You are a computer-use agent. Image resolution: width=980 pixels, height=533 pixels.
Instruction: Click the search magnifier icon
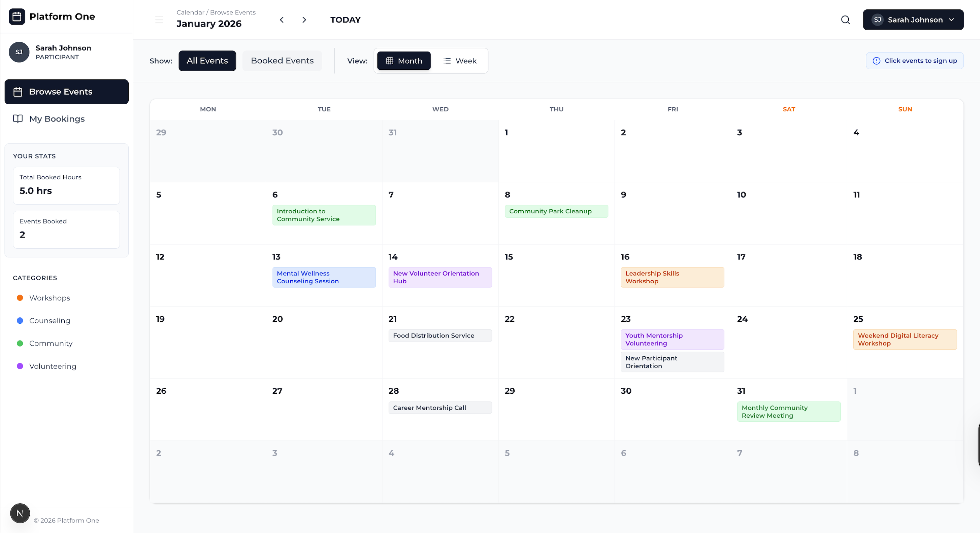845,20
